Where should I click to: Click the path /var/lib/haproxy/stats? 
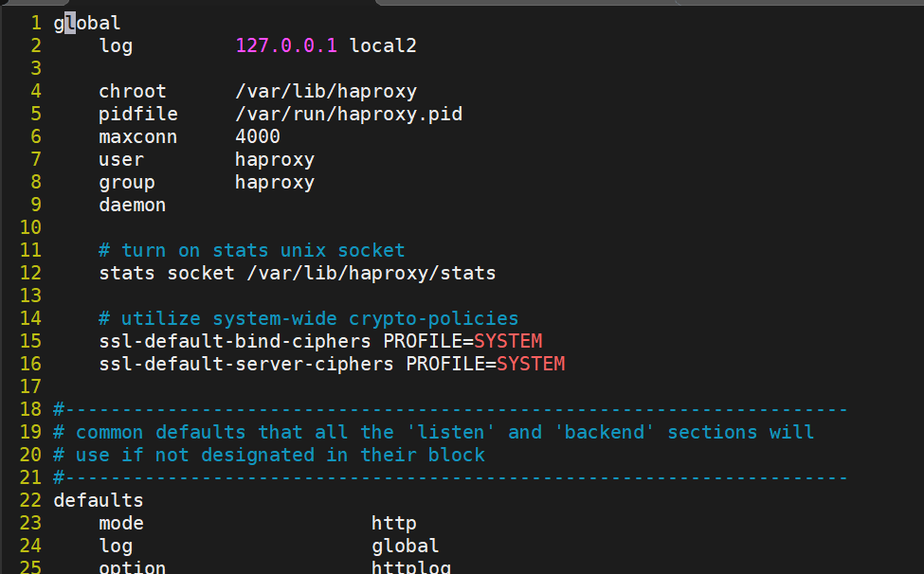(x=371, y=273)
